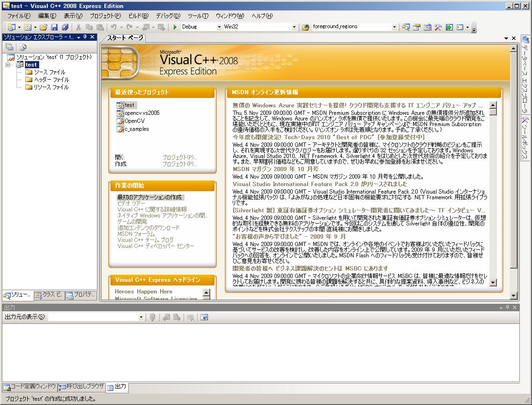Click the Save All icon
The height and width of the screenshot is (405, 532).
pyautogui.click(x=65, y=27)
